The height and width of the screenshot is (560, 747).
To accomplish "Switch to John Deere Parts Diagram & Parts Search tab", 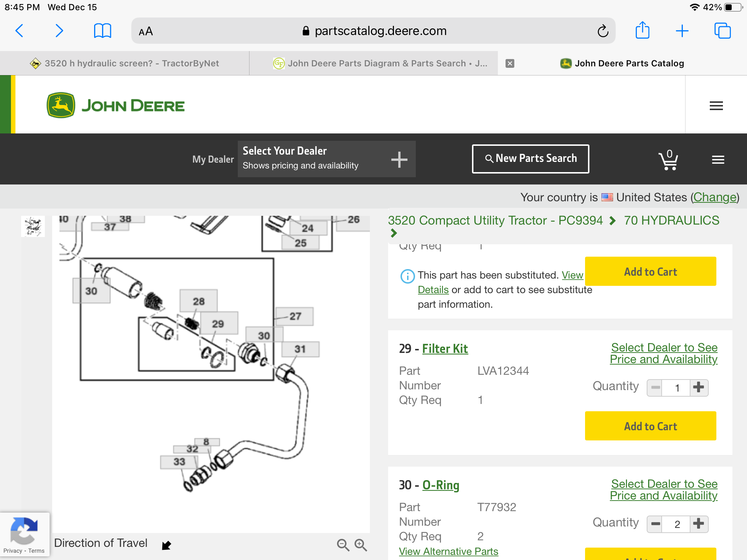I will coord(373,63).
